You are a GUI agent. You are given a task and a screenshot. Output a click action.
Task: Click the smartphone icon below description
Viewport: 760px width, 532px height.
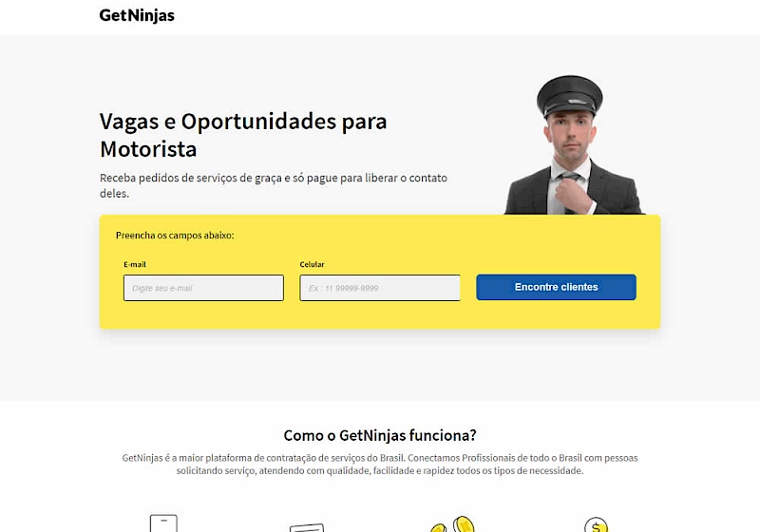point(163,523)
